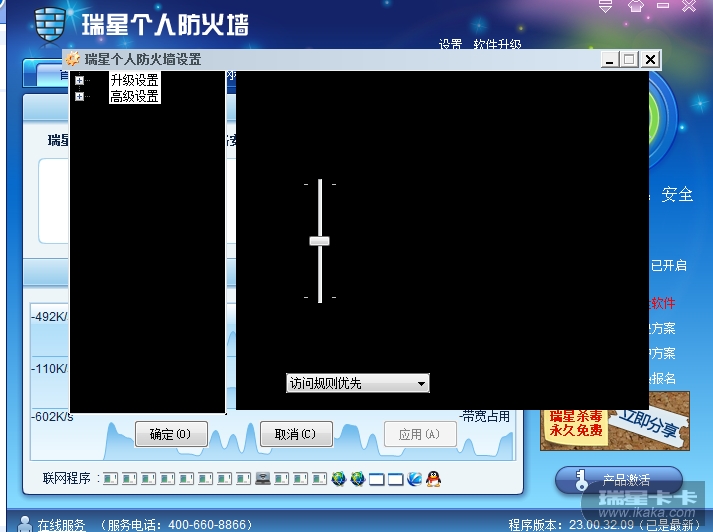Close the main firewall window

(x=688, y=6)
